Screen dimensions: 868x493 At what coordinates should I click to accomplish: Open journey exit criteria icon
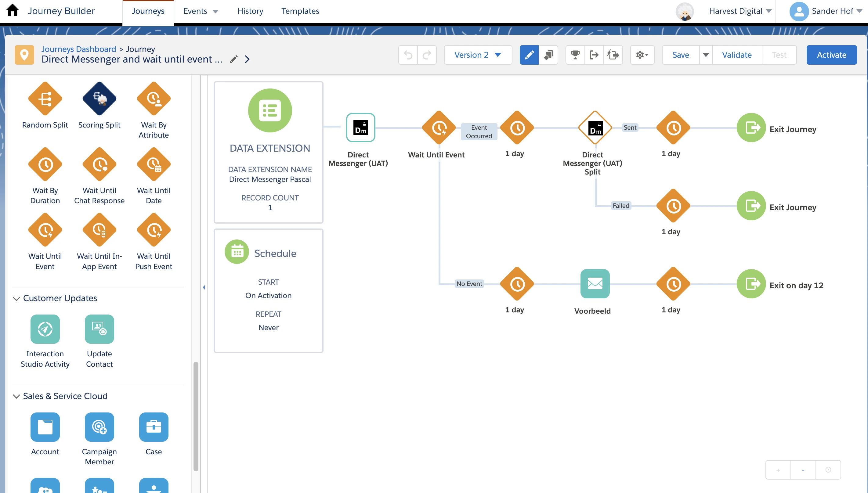pyautogui.click(x=594, y=55)
